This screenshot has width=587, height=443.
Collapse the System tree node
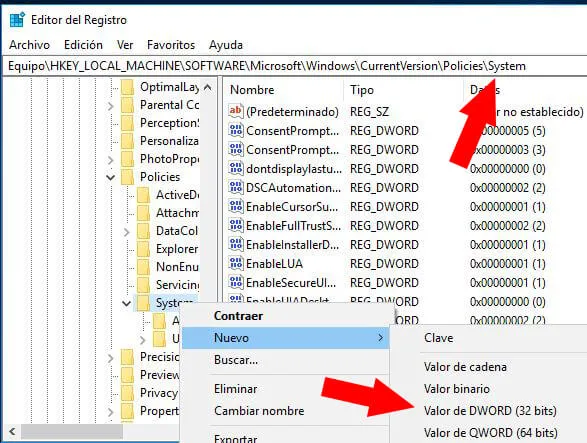tap(127, 303)
